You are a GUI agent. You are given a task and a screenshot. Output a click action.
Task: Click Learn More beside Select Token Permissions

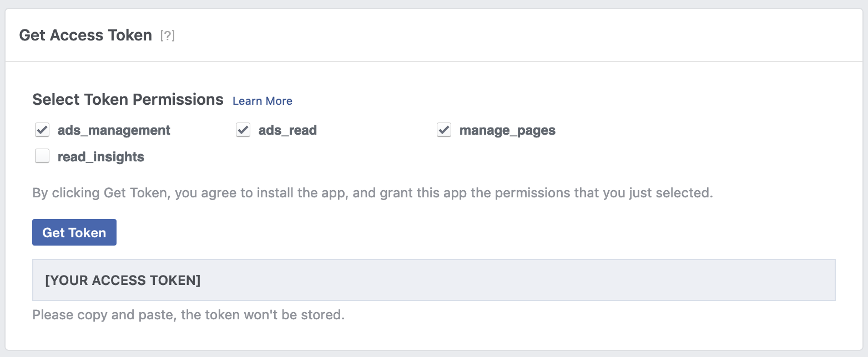262,101
